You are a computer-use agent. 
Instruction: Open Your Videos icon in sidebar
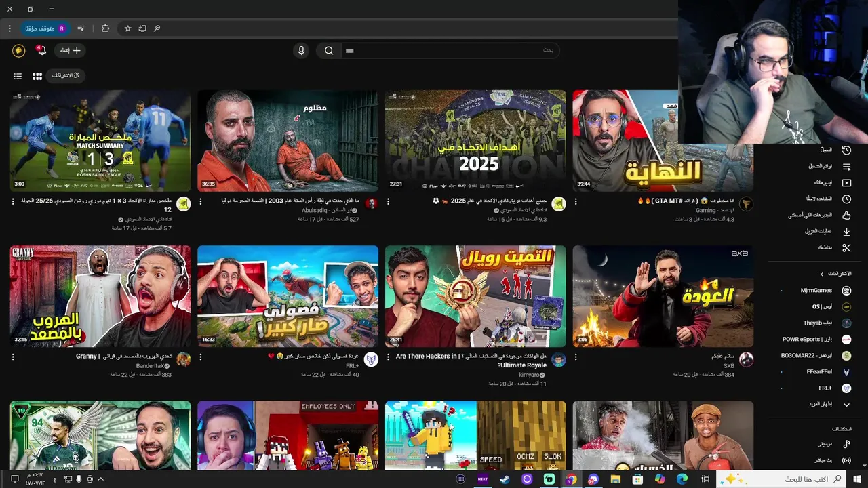[846, 182]
